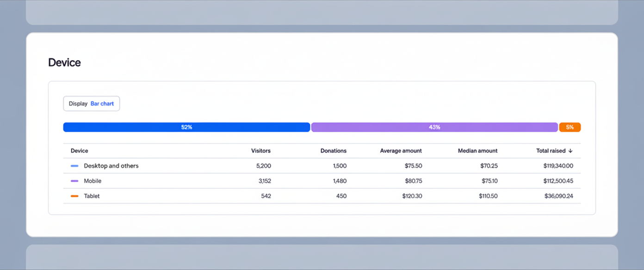The image size is (644, 270).
Task: Click the Display button
Action: click(78, 103)
